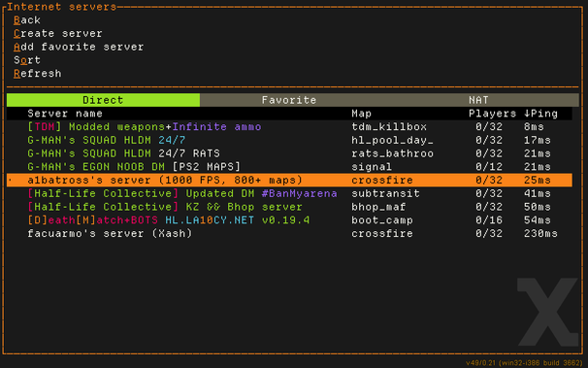Screen dimensions: 588x368
Task: Click the 8ms ping value
Action: coord(534,127)
